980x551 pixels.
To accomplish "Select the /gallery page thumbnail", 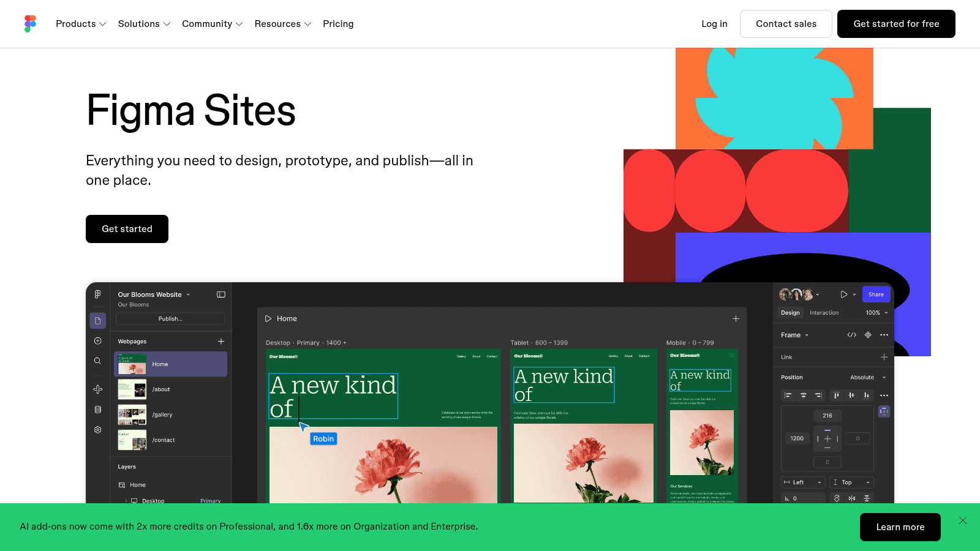I will pos(132,414).
